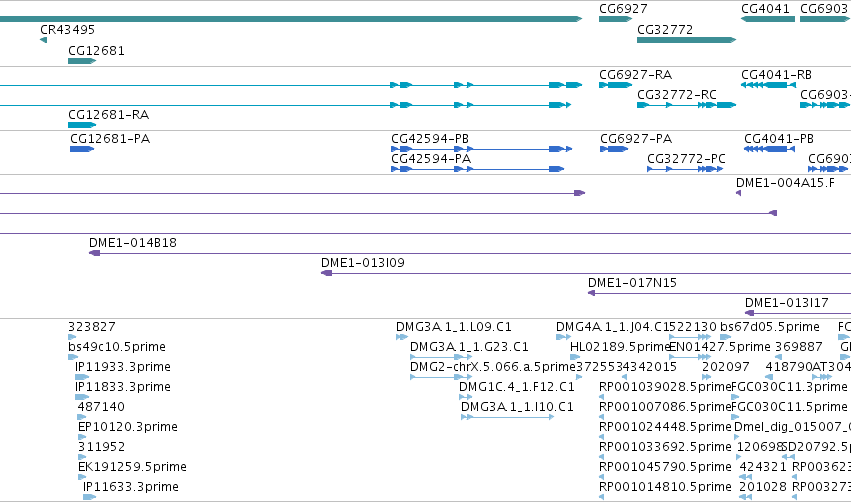Click the EST labeled 424321

763,467
